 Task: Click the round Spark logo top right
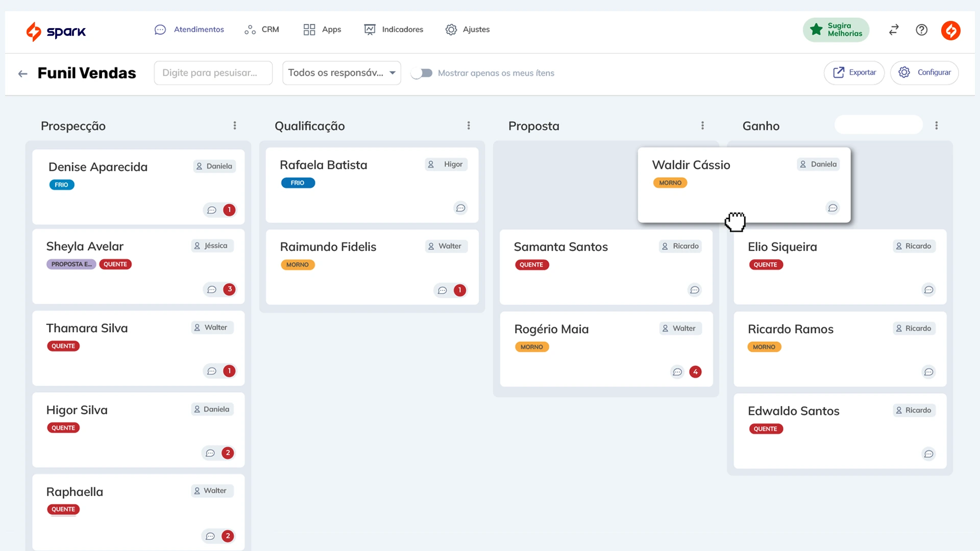click(950, 31)
